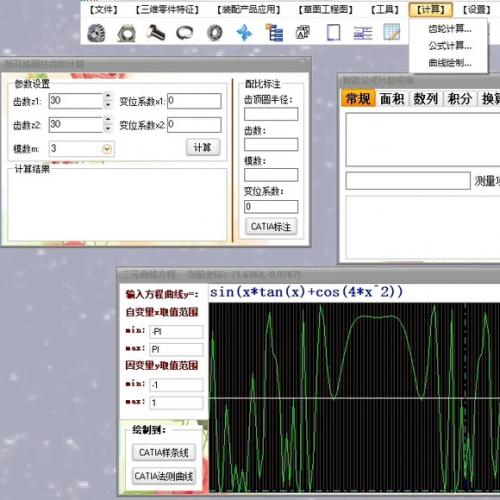The height and width of the screenshot is (500, 500).
Task: Click the 计算 button
Action: [203, 147]
